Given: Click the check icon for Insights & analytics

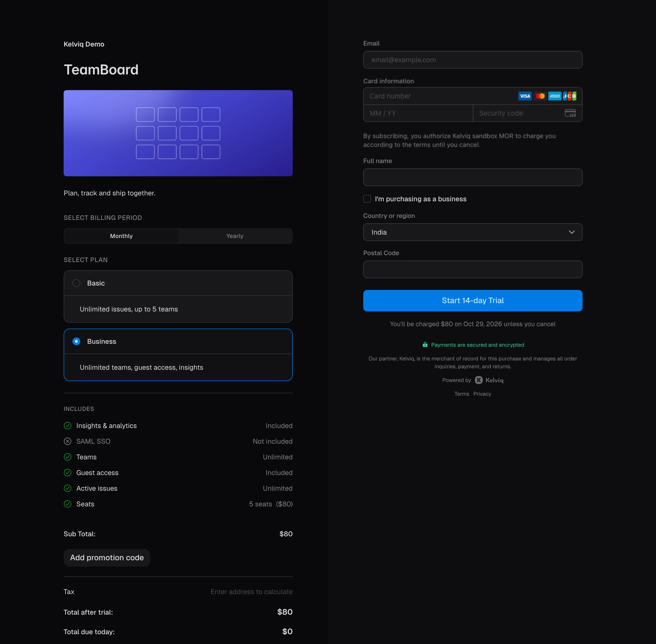Looking at the screenshot, I should (68, 426).
